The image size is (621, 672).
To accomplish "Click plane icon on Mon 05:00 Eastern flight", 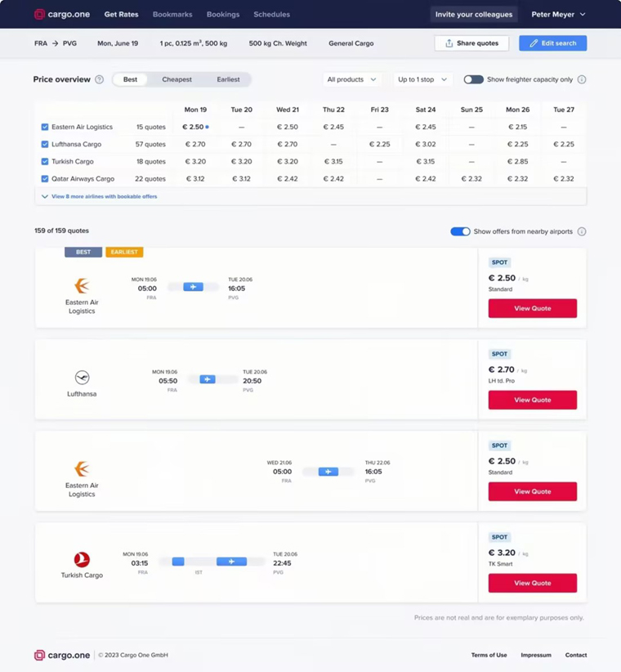I will click(193, 287).
